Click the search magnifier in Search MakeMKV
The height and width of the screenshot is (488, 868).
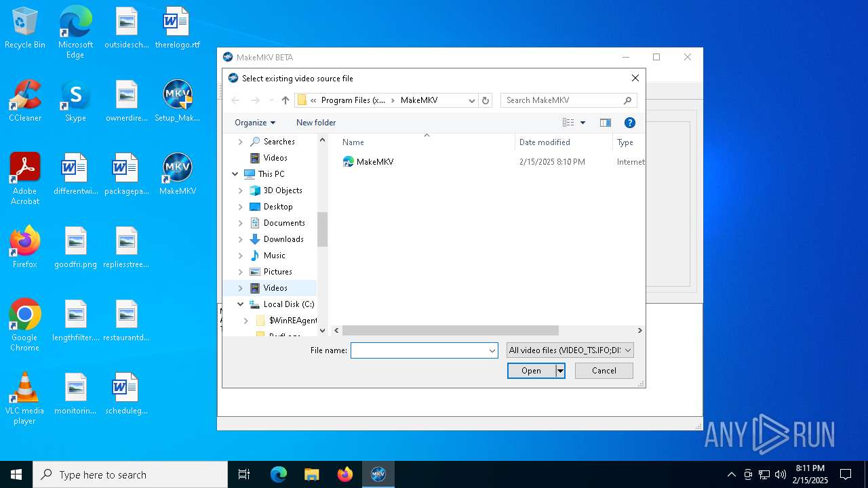coord(628,100)
